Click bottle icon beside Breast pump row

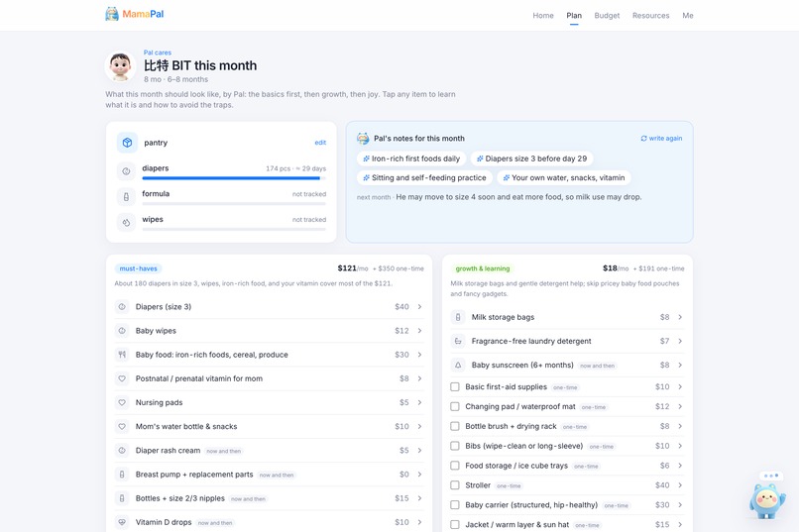[122, 475]
